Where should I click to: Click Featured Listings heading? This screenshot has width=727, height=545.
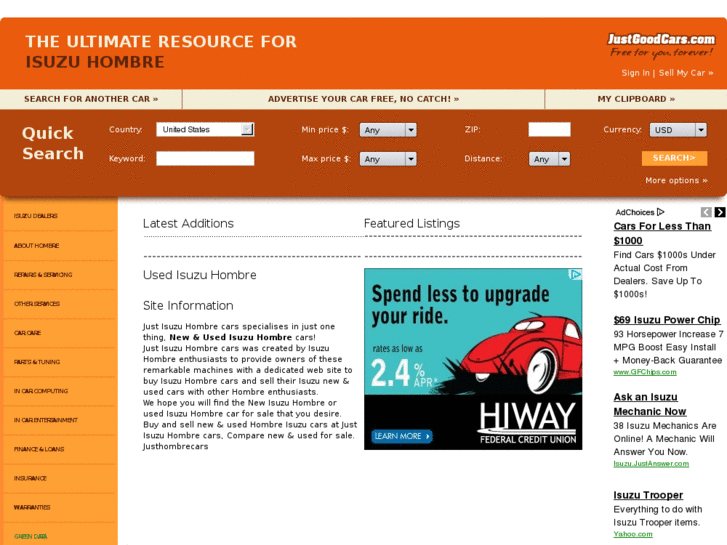pyautogui.click(x=412, y=224)
